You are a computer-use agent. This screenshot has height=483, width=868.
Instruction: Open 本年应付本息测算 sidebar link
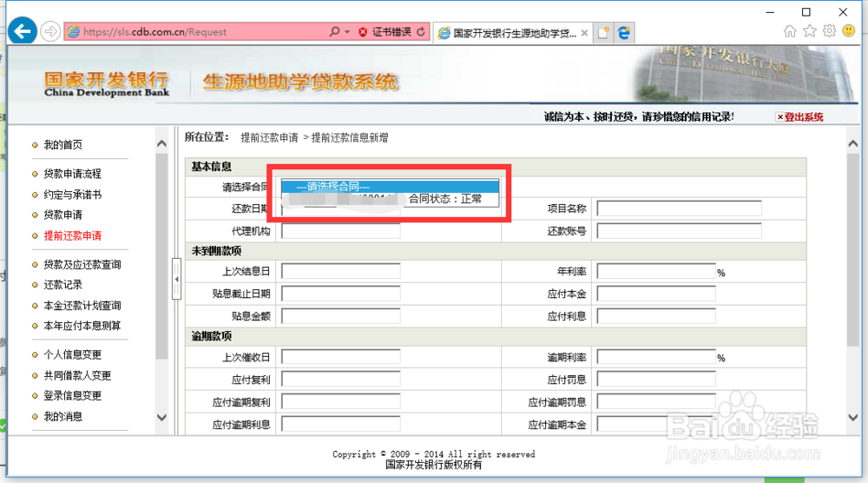82,326
